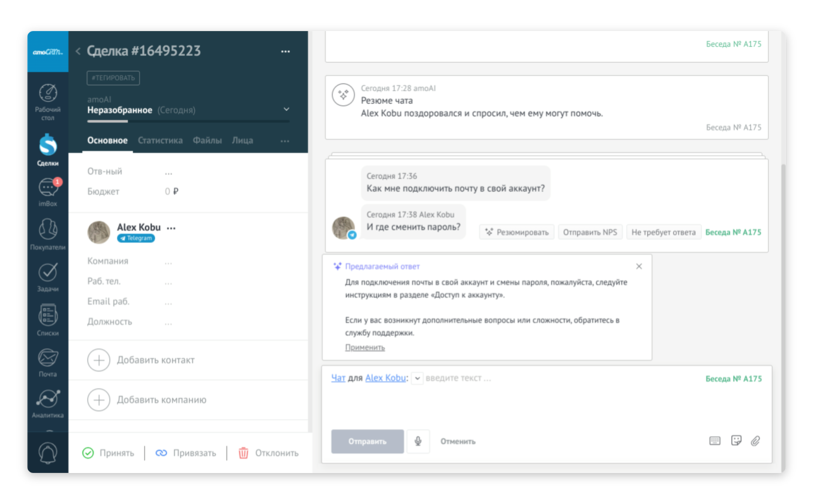Screen dimensions: 813x504
Task: Switch to the Файлы tab
Action: (207, 140)
